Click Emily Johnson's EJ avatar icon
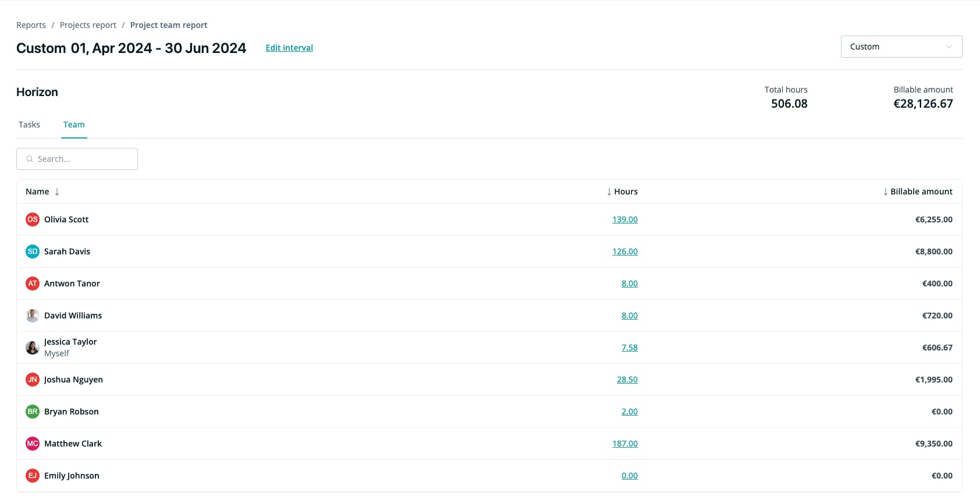The image size is (980, 503). click(33, 476)
